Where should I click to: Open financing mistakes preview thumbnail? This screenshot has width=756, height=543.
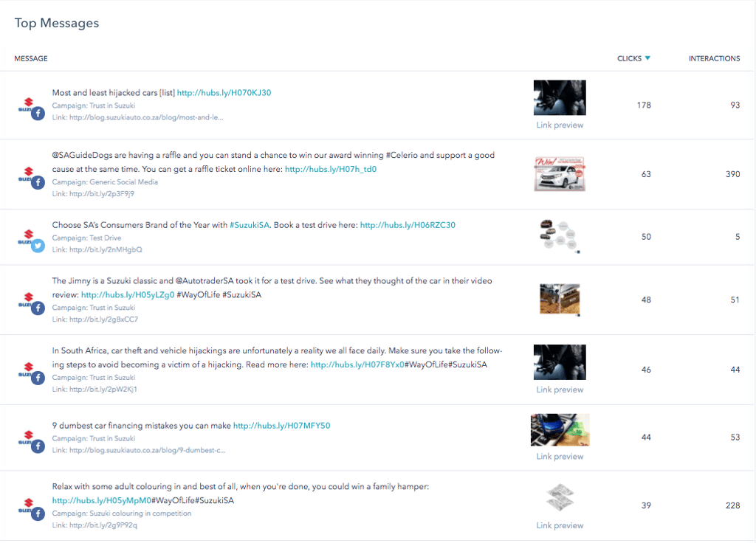pos(560,430)
